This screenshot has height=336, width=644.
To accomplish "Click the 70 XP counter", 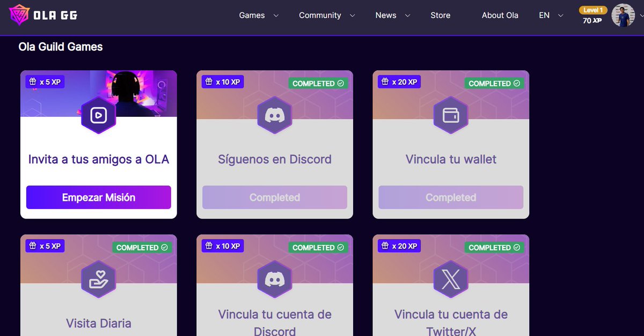I will [592, 21].
